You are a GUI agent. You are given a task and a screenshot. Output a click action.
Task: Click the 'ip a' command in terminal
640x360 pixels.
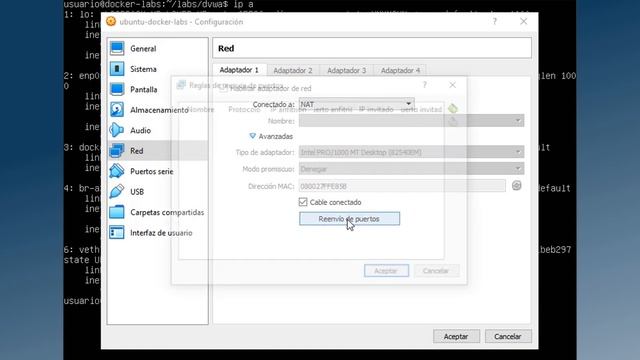click(244, 4)
